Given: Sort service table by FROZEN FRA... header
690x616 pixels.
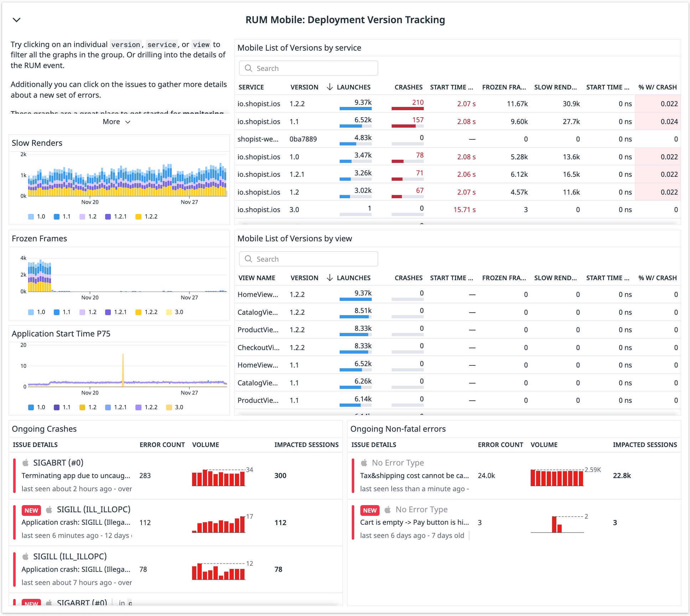Looking at the screenshot, I should tap(504, 87).
